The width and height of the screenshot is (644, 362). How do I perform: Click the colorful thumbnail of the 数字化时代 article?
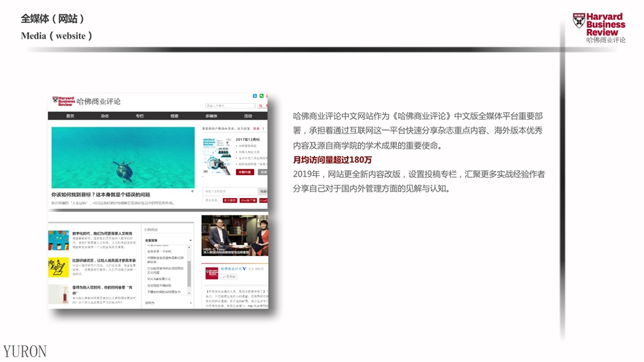point(58,240)
